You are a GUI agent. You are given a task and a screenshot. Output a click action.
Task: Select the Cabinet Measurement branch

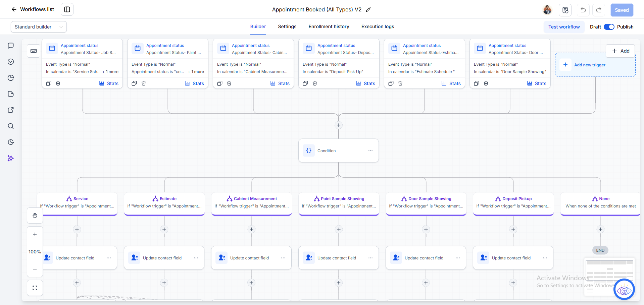[252, 203]
